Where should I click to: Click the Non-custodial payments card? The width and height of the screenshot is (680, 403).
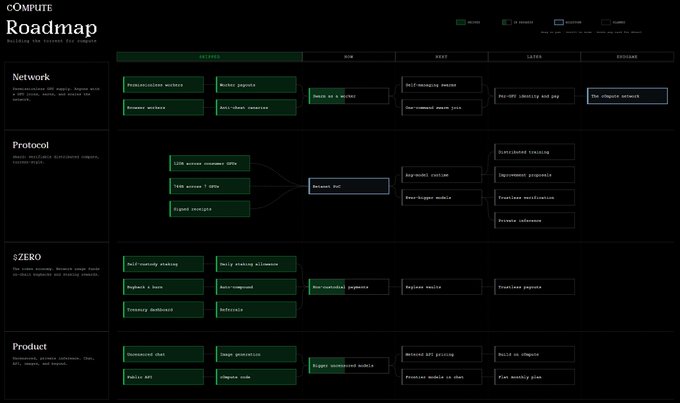(349, 287)
